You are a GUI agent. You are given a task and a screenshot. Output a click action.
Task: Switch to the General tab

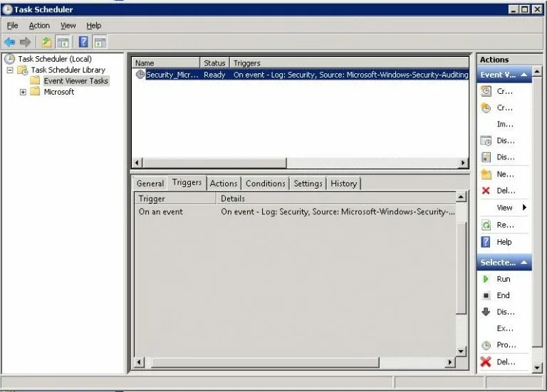[x=150, y=184]
